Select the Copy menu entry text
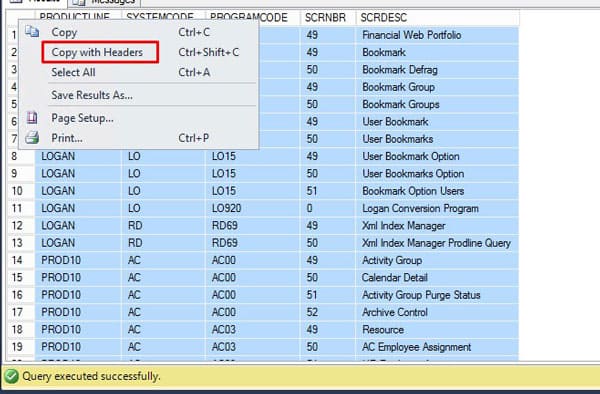Viewport: 600px width, 394px height. pos(64,33)
